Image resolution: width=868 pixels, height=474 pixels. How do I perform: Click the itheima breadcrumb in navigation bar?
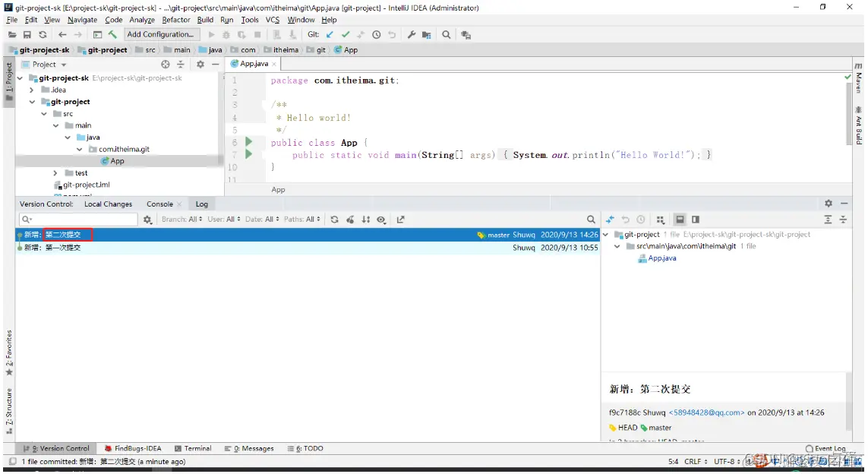(x=281, y=50)
